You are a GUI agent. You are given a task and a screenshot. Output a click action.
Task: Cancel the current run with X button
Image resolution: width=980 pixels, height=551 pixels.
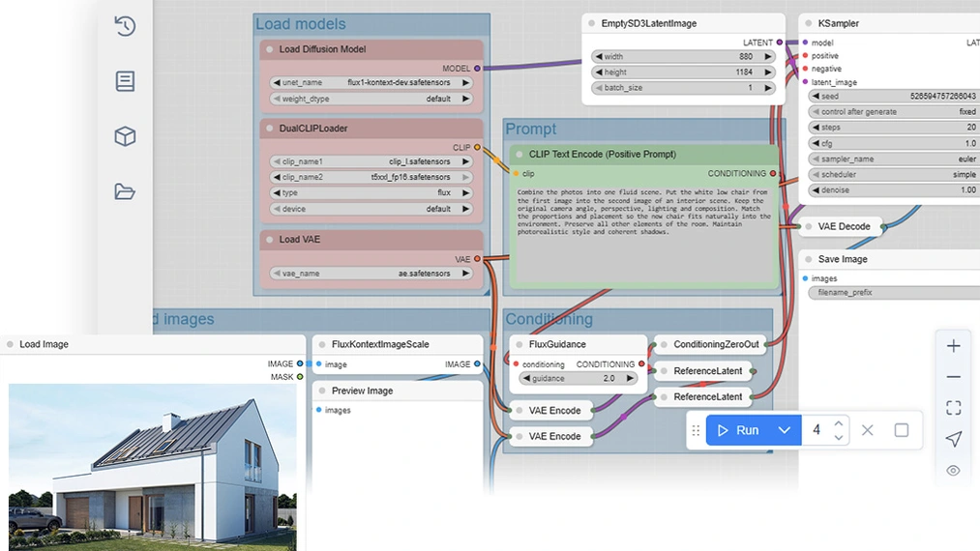coord(867,430)
